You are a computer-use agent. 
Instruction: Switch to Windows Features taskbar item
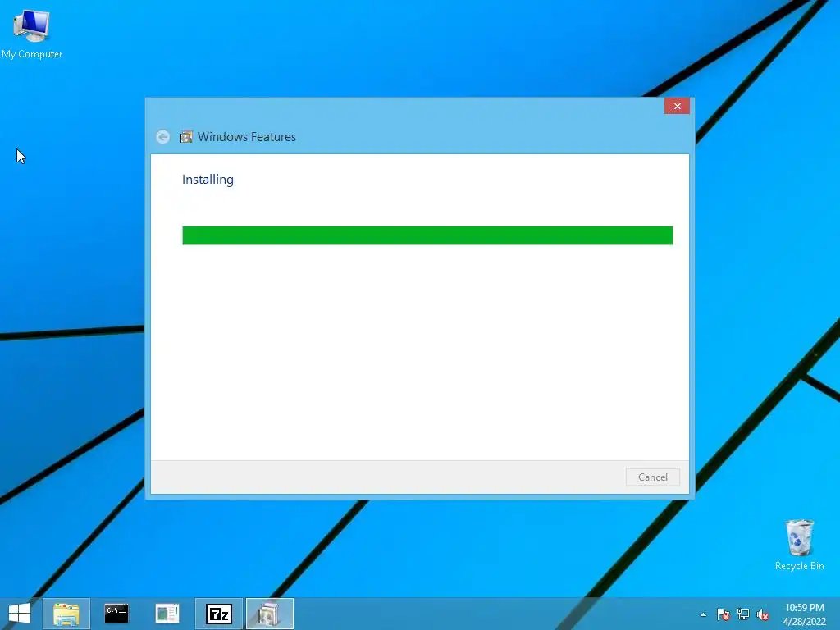click(x=269, y=614)
